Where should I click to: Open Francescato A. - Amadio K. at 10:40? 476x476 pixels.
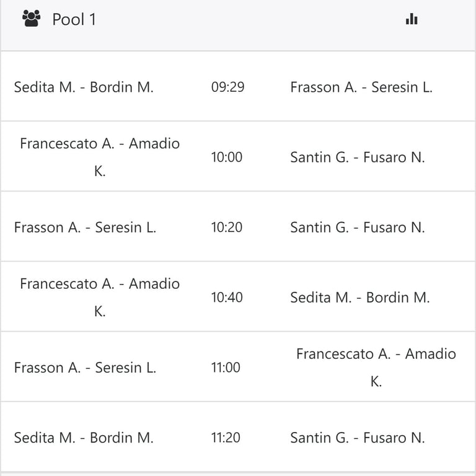coord(100,297)
